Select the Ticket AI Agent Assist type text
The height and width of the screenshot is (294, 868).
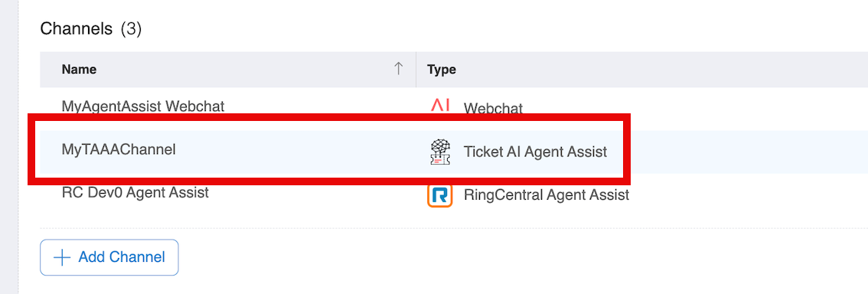coord(535,151)
